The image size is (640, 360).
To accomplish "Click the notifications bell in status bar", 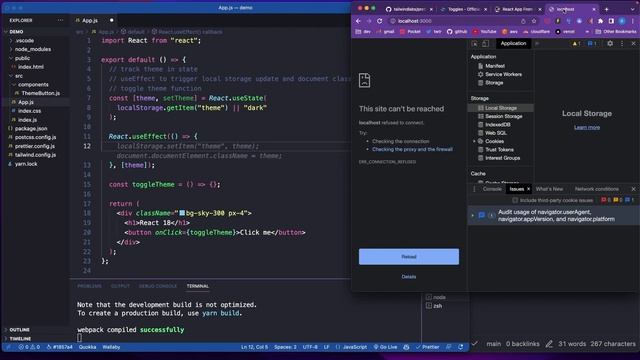I will pos(461,347).
